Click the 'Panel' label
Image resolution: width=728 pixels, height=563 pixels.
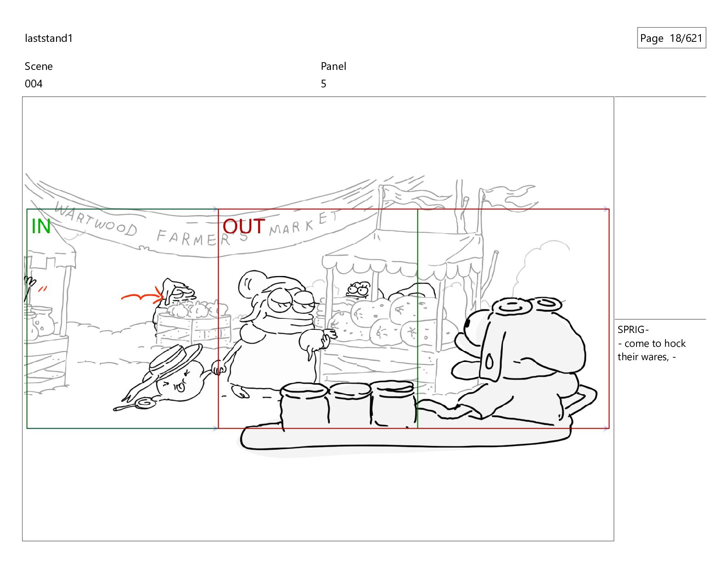click(333, 66)
